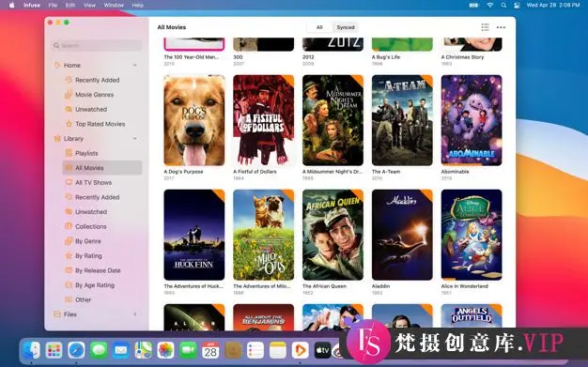Image resolution: width=588 pixels, height=367 pixels.
Task: Open the Help menu
Action: (138, 6)
